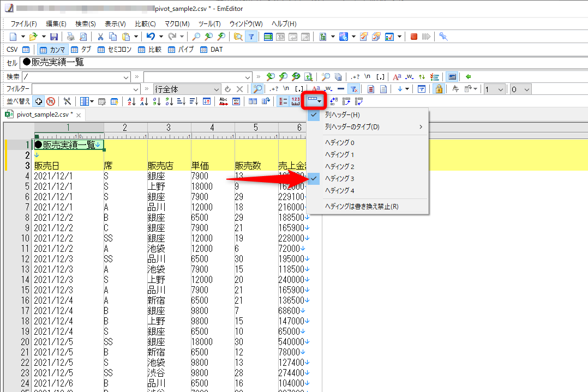Start macro recording with the red record icon
The height and width of the screenshot is (392, 588).
[x=413, y=36]
